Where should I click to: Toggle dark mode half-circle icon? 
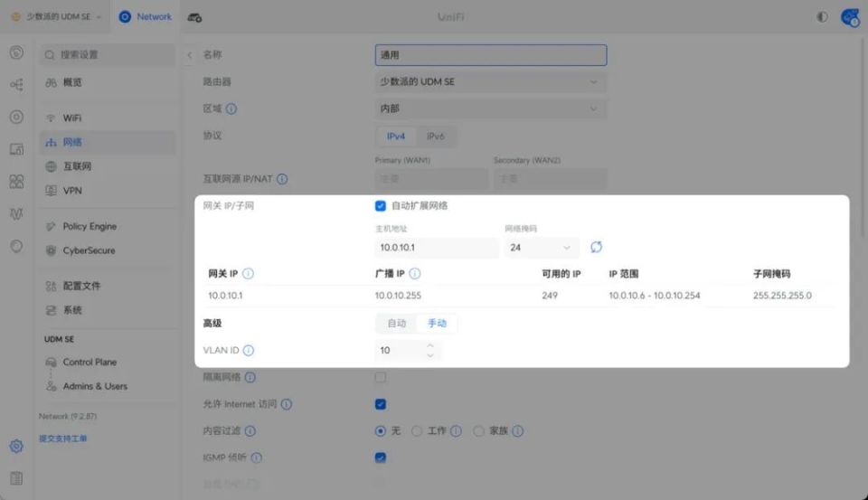click(x=822, y=17)
